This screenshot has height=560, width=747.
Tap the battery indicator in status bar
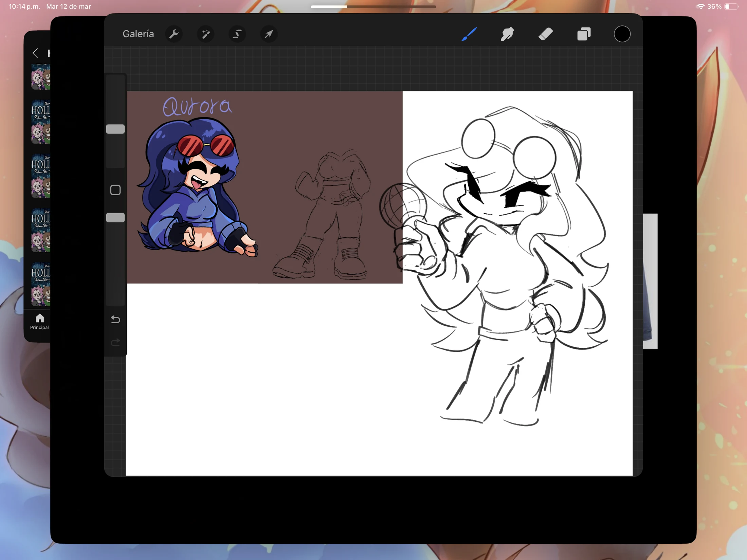coord(731,6)
